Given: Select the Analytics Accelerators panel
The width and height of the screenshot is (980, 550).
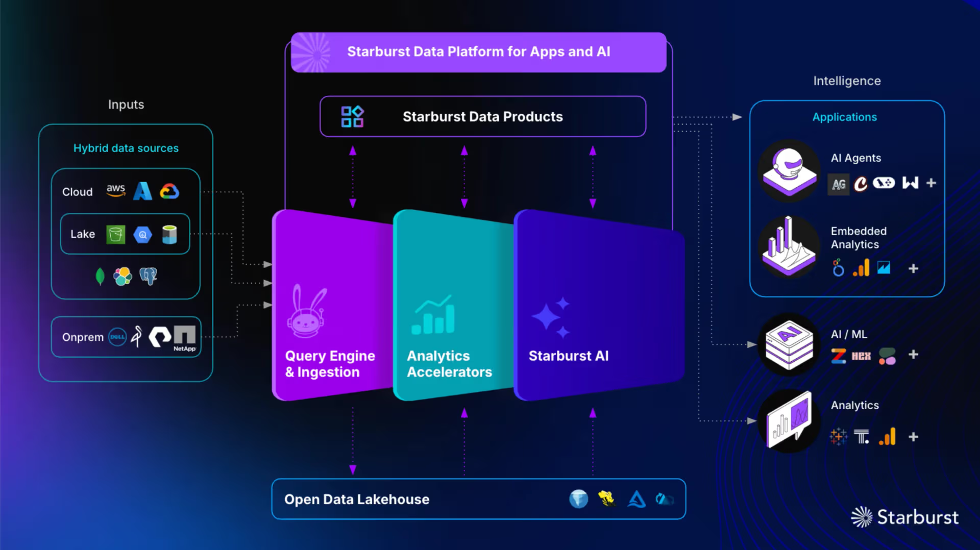Looking at the screenshot, I should tap(452, 306).
